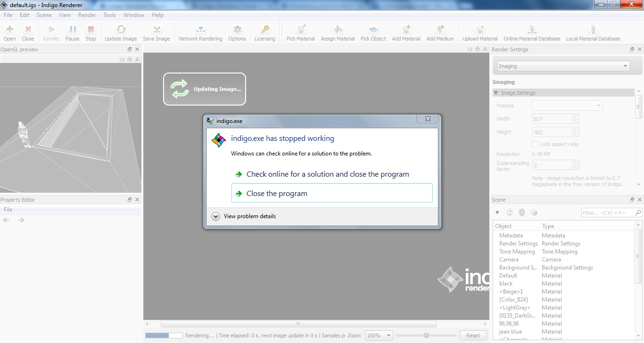Image resolution: width=644 pixels, height=343 pixels.
Task: Toggle the Lock aspect ratio checkbox
Action: (x=535, y=144)
